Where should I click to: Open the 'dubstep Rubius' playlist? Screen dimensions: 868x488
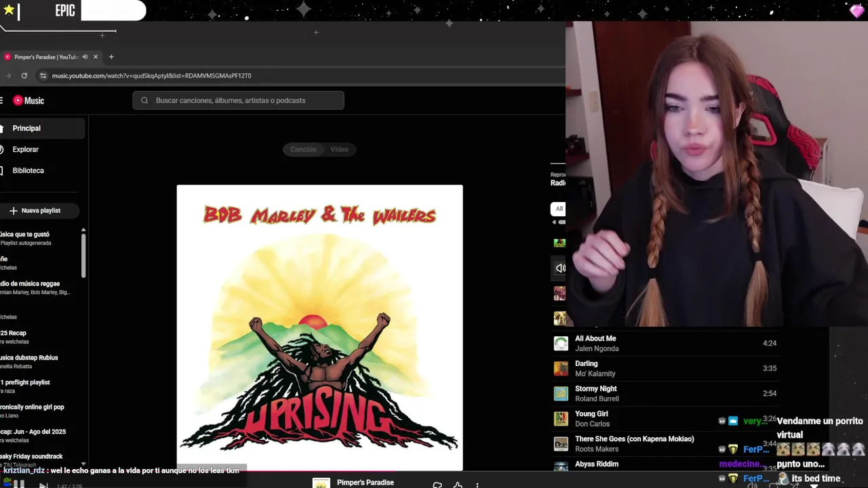coord(29,361)
